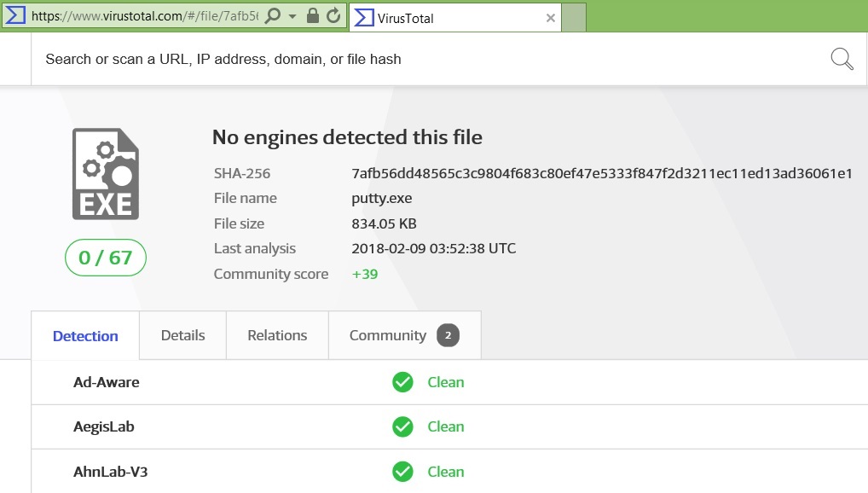Click the last analysis date value
868x493 pixels.
click(x=433, y=248)
